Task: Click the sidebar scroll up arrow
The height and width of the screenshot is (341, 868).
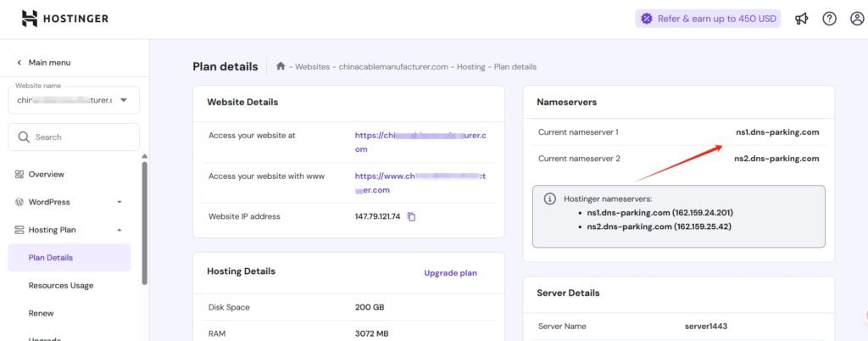Action: pos(145,156)
